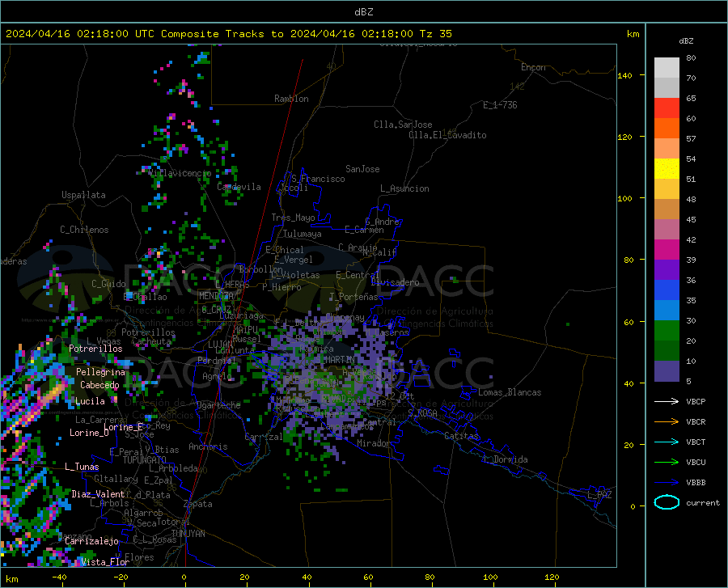Click the 'Cabecedo' station label

(x=99, y=385)
